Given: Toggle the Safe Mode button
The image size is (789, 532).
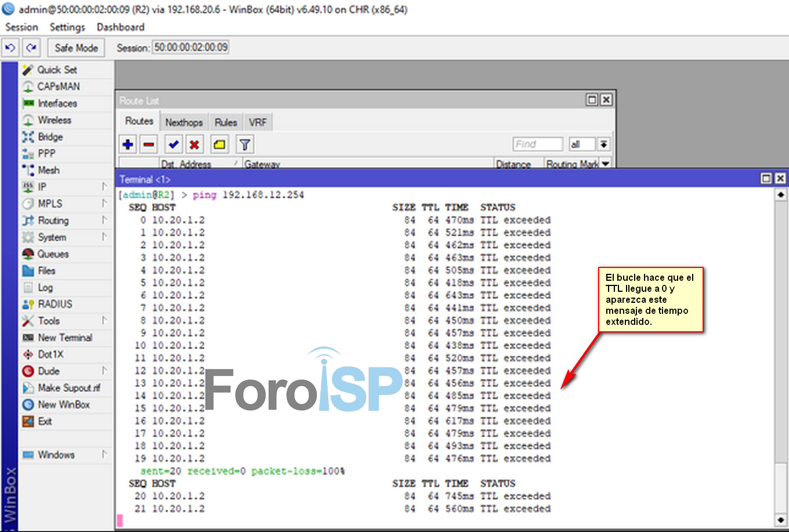Looking at the screenshot, I should (x=76, y=48).
